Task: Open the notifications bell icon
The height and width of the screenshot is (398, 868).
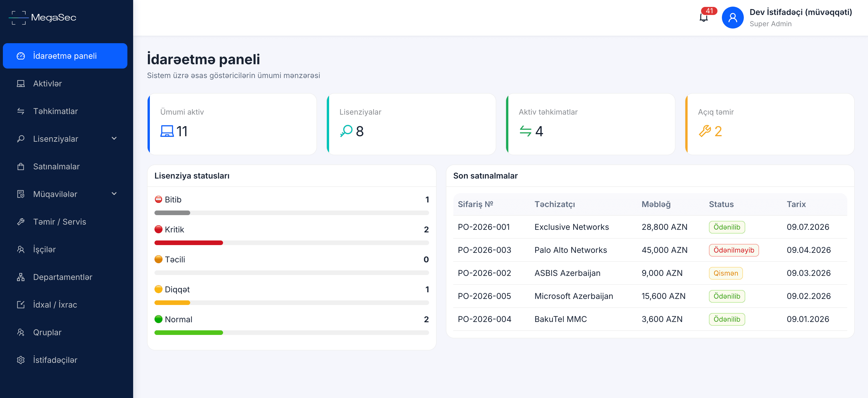Action: click(703, 18)
